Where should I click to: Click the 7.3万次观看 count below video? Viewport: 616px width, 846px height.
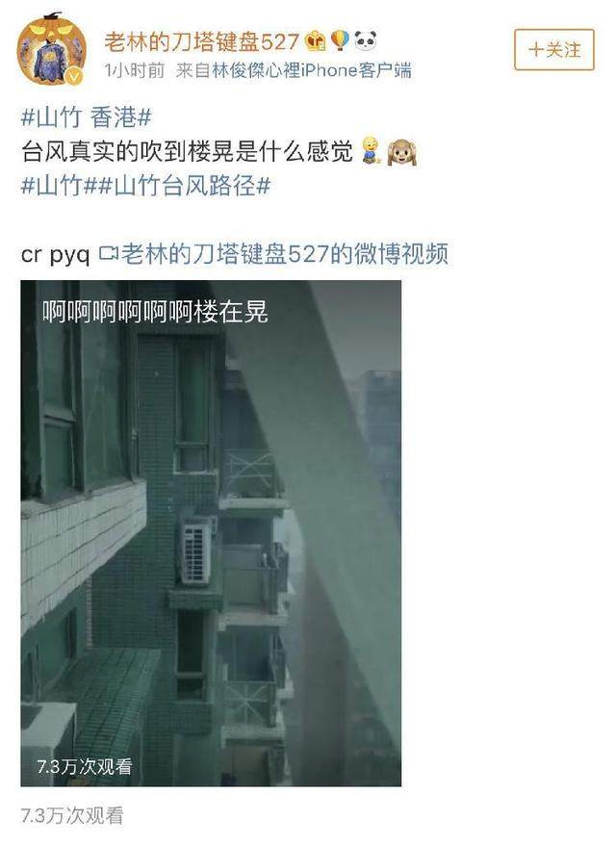coord(72,815)
